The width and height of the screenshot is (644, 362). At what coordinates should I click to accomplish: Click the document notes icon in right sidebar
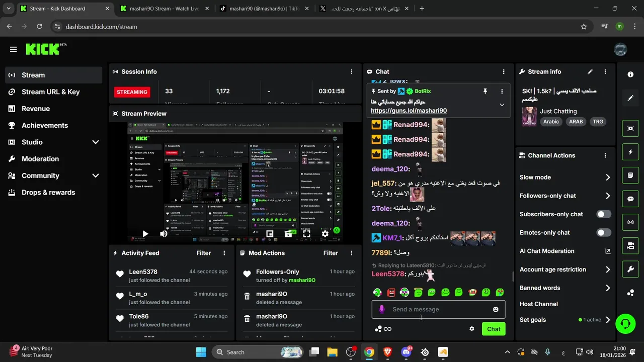pyautogui.click(x=630, y=175)
